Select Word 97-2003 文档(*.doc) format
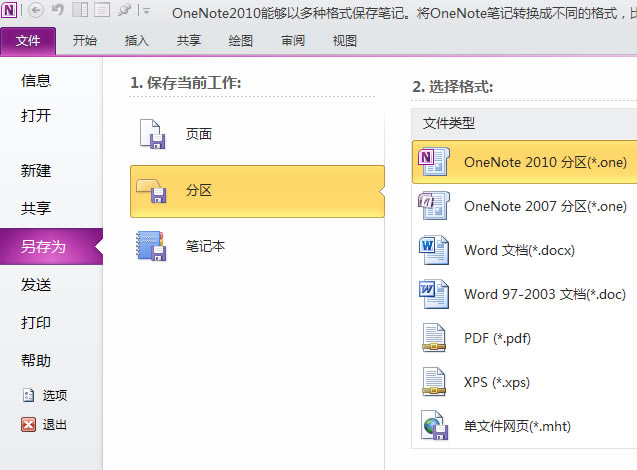 click(524, 294)
